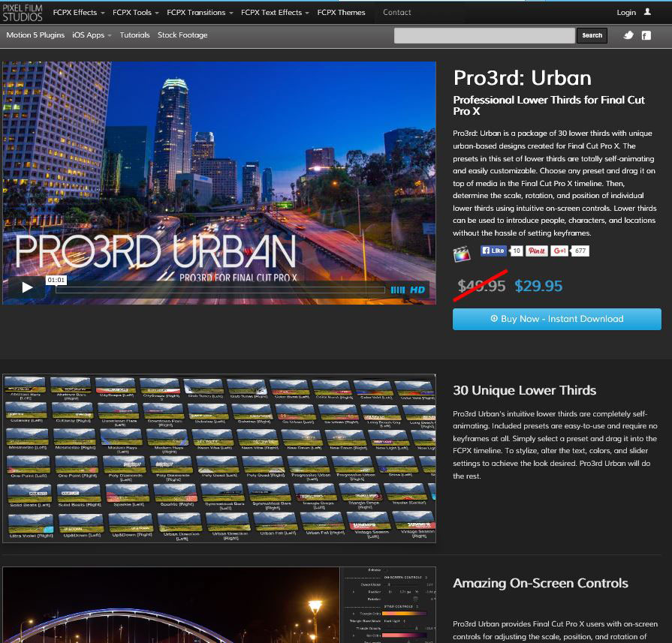
Task: Click the G+1 share button
Action: click(559, 251)
